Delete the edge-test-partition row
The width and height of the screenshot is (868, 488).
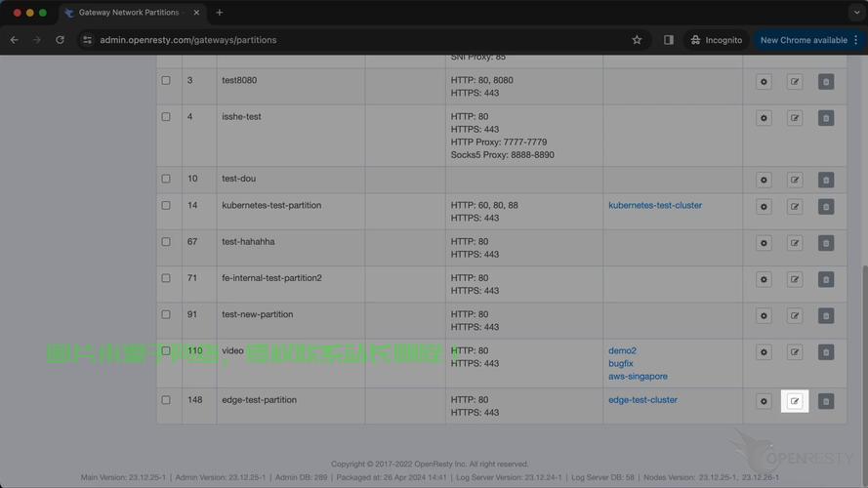point(826,402)
